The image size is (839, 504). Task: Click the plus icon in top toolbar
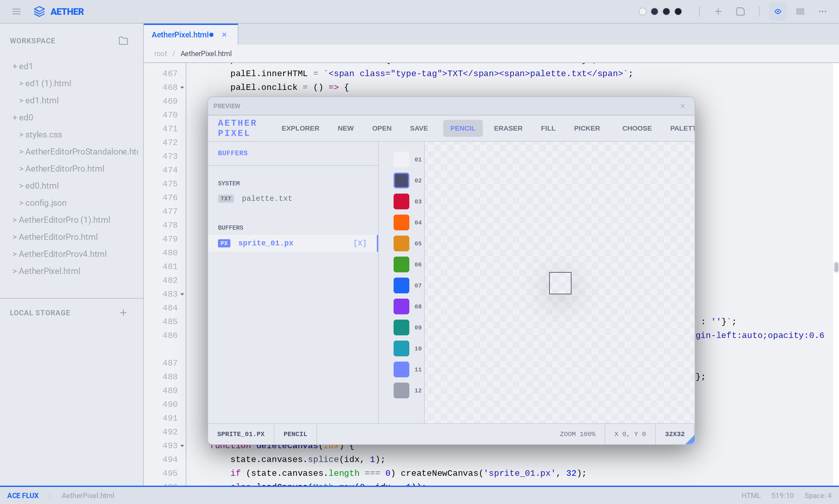[718, 11]
